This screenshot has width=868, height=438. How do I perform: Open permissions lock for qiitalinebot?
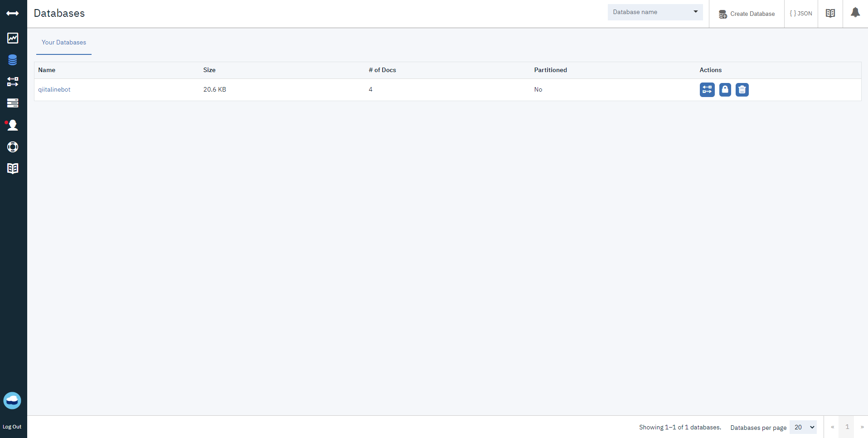coord(725,90)
